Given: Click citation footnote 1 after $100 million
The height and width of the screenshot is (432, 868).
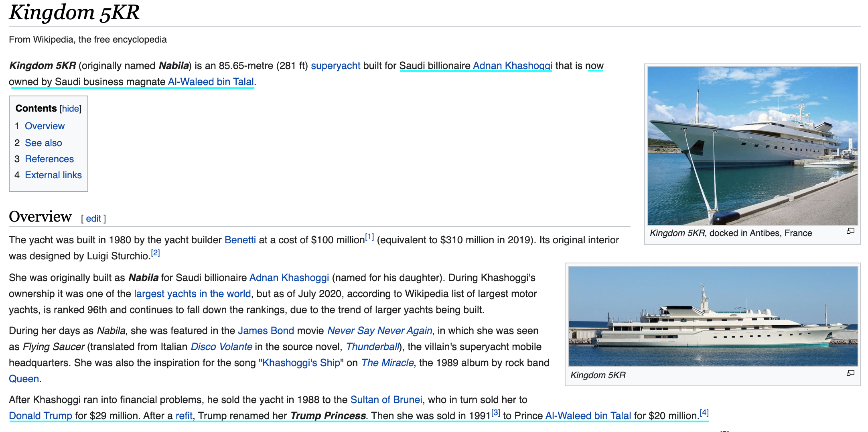Looking at the screenshot, I should (x=369, y=237).
